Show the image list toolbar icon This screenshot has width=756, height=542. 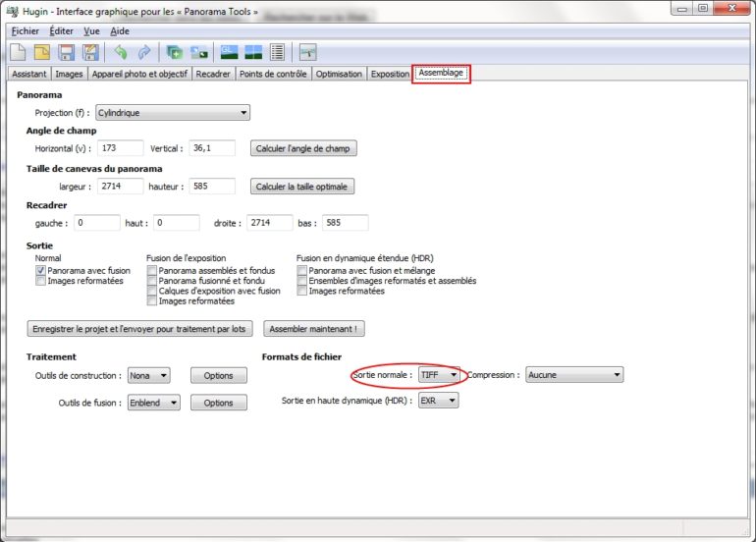click(x=277, y=52)
